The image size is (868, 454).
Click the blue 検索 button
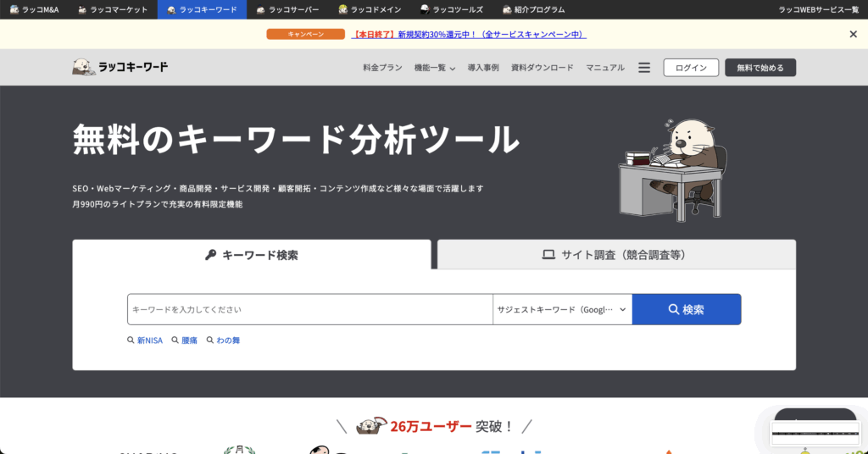point(687,309)
